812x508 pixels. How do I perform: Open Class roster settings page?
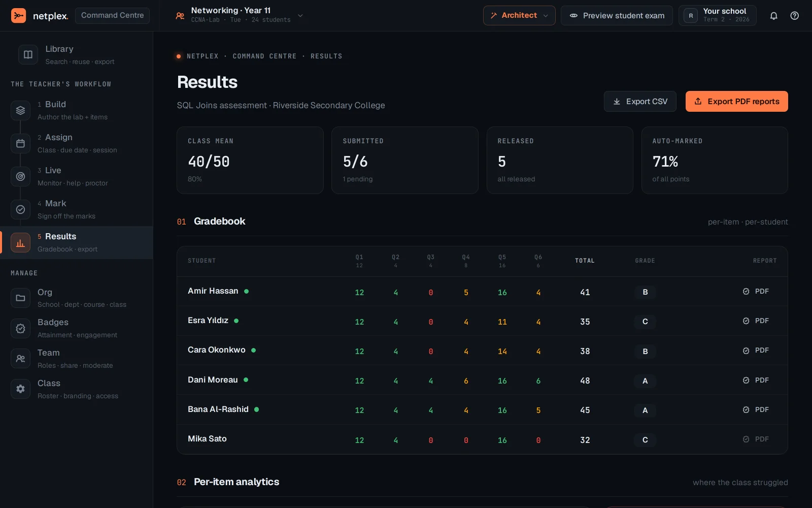(x=76, y=389)
